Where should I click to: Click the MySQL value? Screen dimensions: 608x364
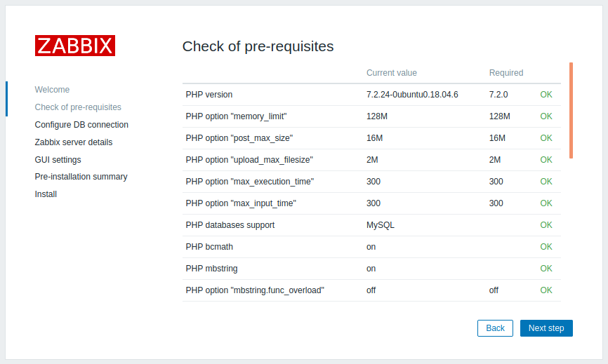coord(381,225)
